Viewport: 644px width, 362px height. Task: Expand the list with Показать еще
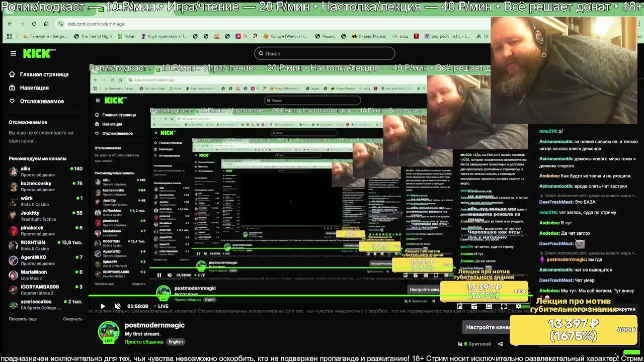tap(23, 319)
